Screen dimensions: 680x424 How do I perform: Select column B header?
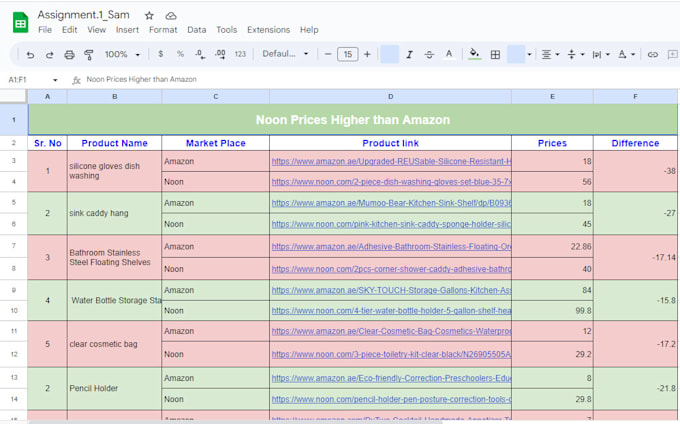[114, 97]
